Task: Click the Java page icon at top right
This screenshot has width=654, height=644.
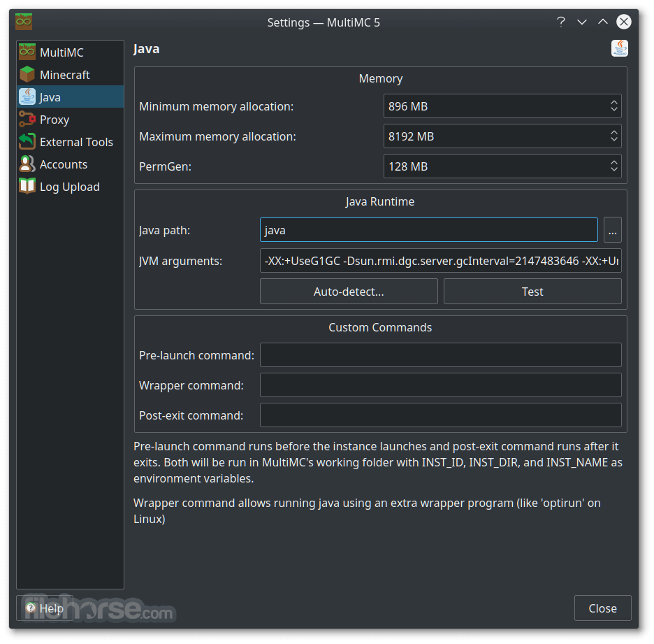Action: point(619,48)
